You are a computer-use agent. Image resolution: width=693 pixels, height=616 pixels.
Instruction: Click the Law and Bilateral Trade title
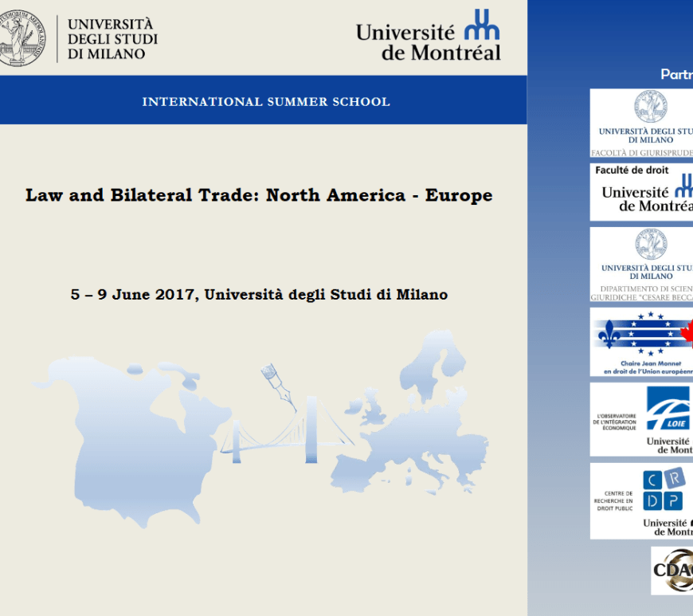click(259, 195)
